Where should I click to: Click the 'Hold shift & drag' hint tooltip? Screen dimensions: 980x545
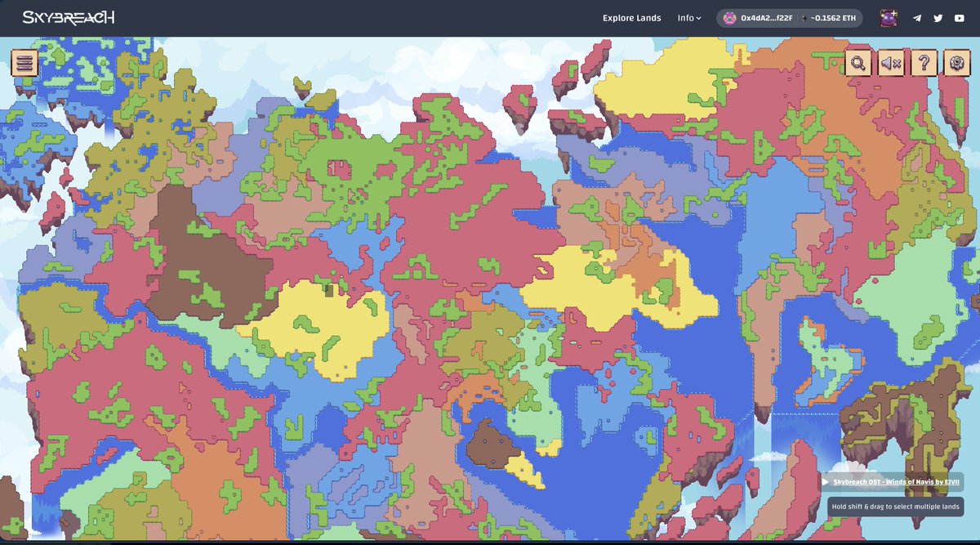click(x=895, y=507)
